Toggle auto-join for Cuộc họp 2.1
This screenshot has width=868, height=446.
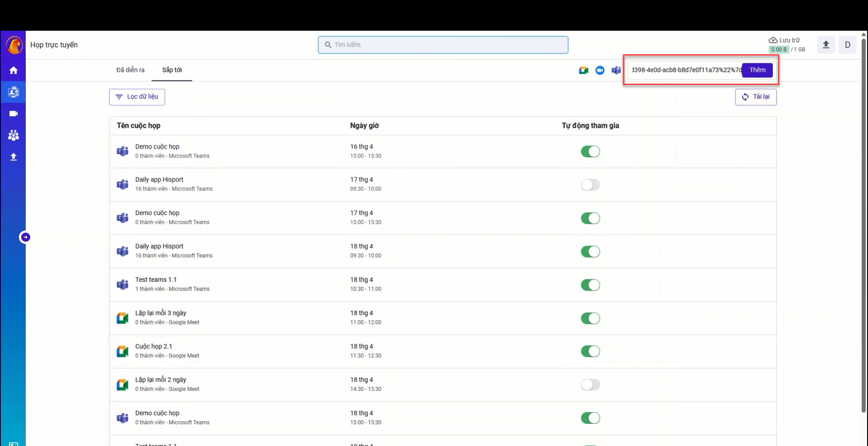point(590,352)
